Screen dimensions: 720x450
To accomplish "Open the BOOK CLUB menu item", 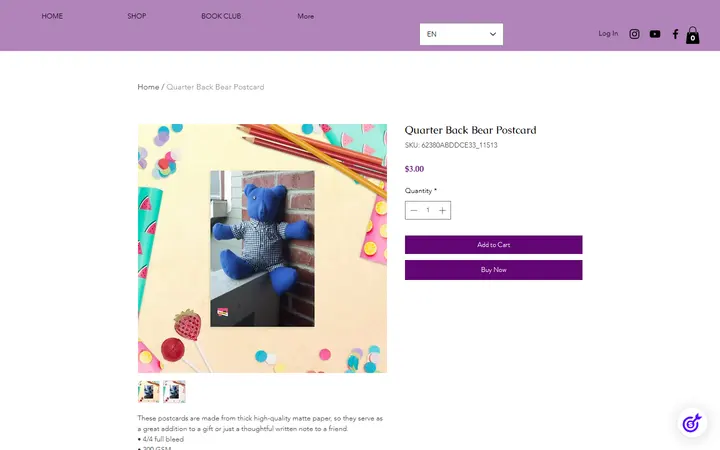I will (x=221, y=16).
